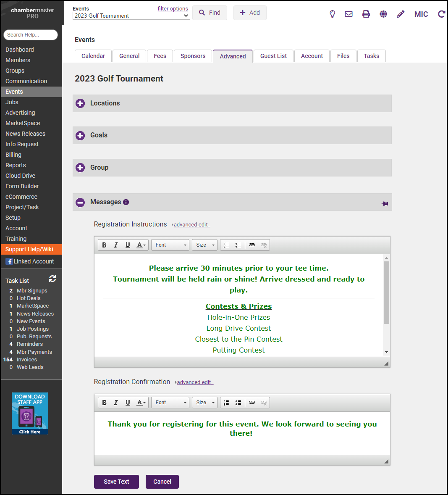Open advanced edit for Registration Instructions
Viewport: 448px width, 495px height.
tap(191, 224)
